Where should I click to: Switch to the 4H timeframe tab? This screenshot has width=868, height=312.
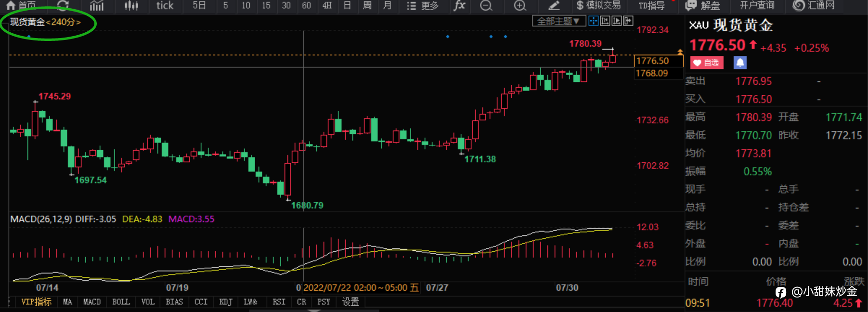point(327,6)
